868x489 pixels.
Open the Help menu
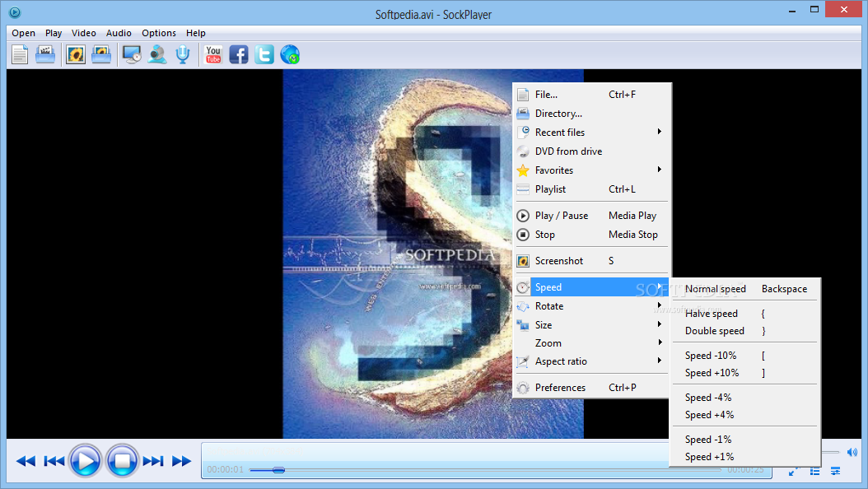196,33
